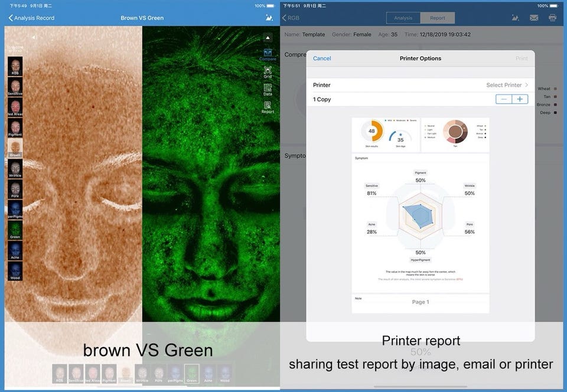This screenshot has width=567, height=392.
Task: Select the Green view thumbnail
Action: point(15,230)
